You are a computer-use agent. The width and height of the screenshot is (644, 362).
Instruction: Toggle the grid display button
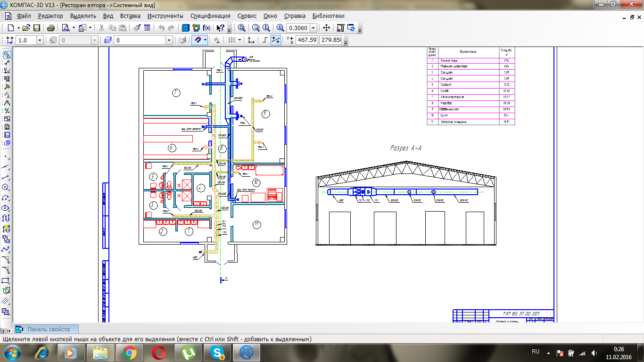[231, 41]
